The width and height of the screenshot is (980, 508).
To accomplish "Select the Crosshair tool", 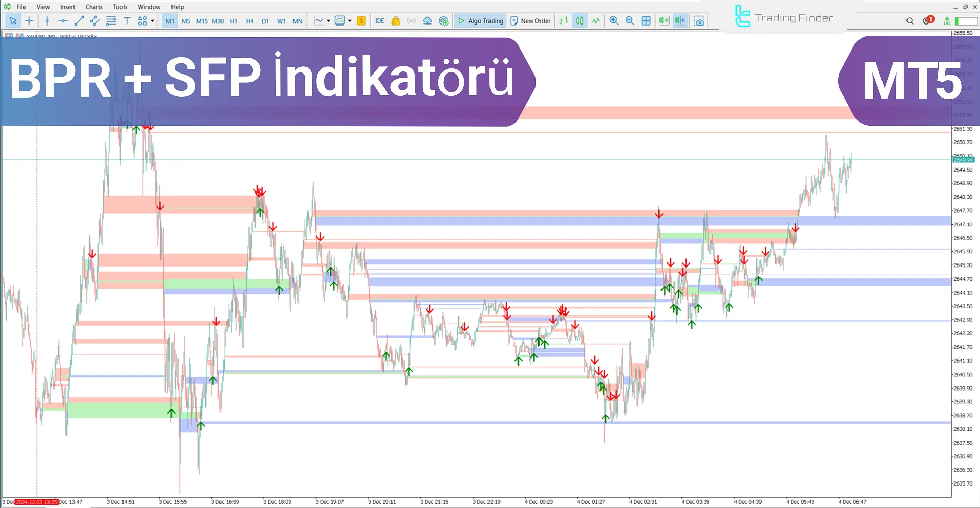I will 29,21.
